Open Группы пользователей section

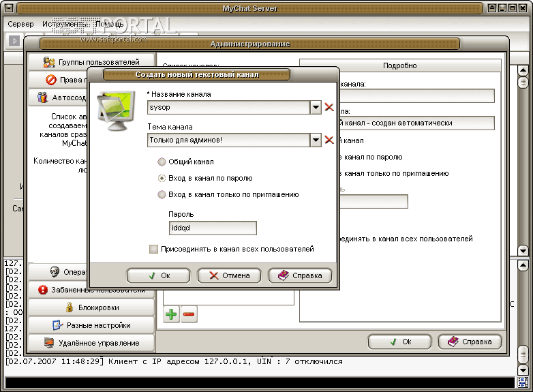[91, 62]
